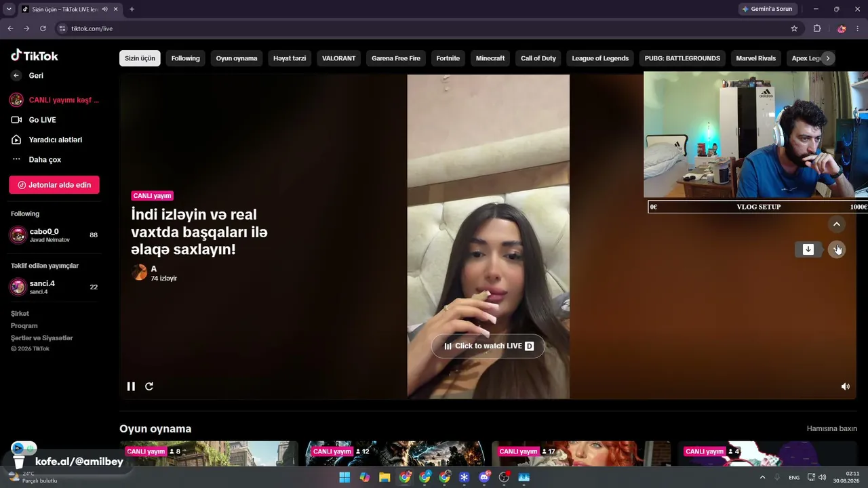Open Yaradıcı alətləri in the sidebar
Viewport: 868px width, 488px height.
[46, 140]
